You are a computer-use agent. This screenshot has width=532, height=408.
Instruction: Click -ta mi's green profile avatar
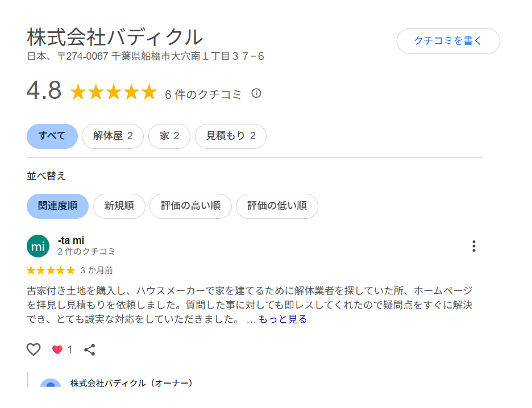click(x=38, y=246)
